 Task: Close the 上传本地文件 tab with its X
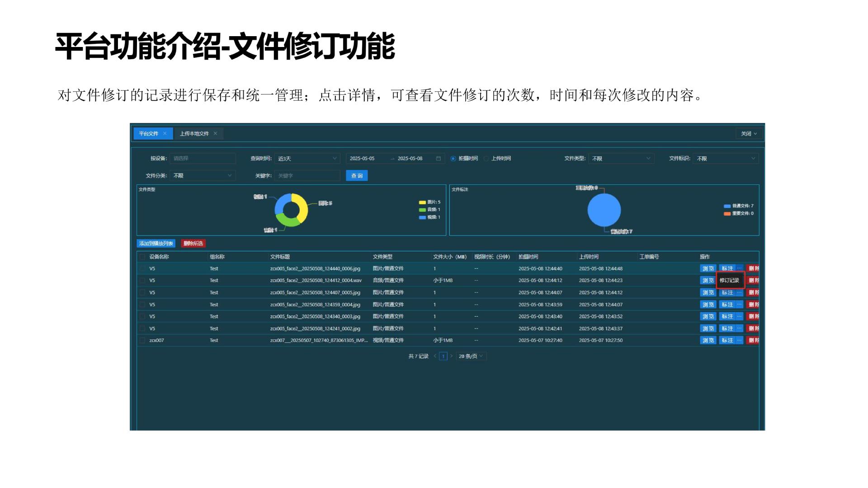coord(216,133)
